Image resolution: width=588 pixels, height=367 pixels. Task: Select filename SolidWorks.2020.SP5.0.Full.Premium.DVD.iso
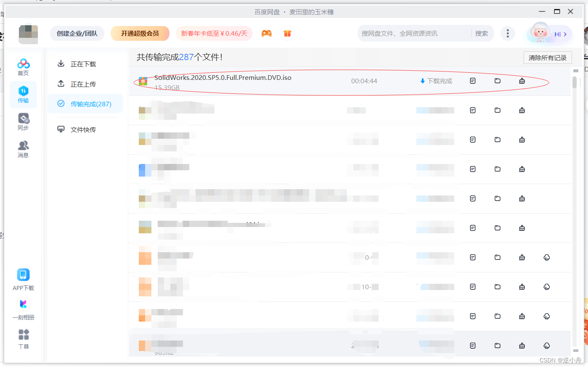[223, 77]
